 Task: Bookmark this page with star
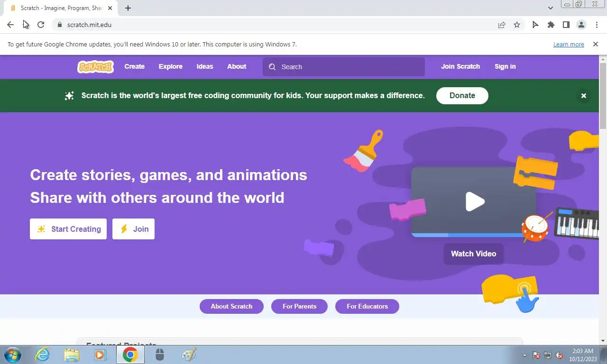coord(517,25)
